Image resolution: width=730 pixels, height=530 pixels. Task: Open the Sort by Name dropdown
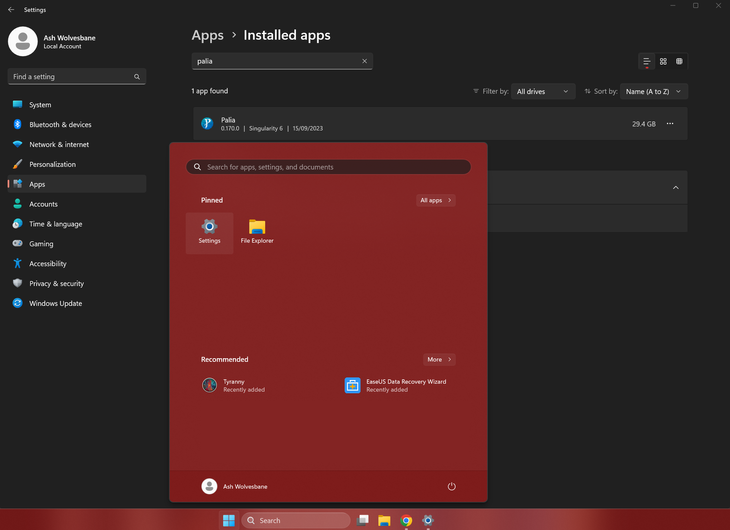tap(654, 91)
